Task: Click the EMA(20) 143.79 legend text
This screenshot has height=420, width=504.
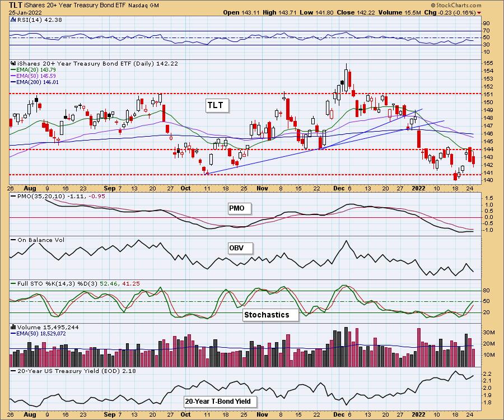Action: pyautogui.click(x=36, y=70)
